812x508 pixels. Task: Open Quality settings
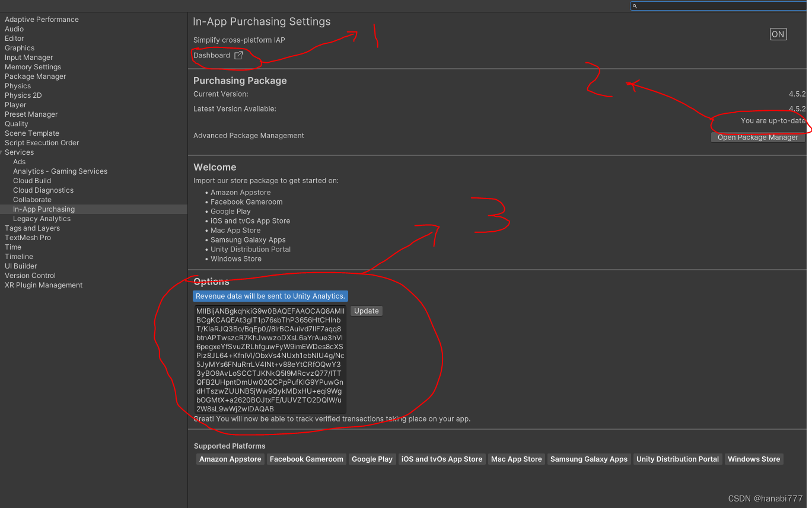click(17, 124)
